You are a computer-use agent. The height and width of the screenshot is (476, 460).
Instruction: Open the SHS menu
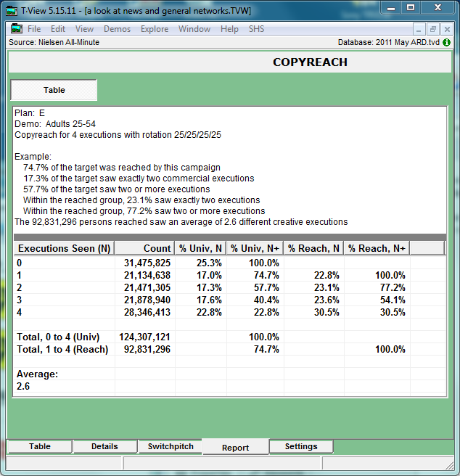pos(257,29)
